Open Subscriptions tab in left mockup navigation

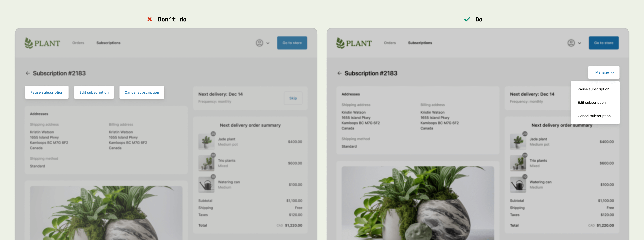click(108, 43)
